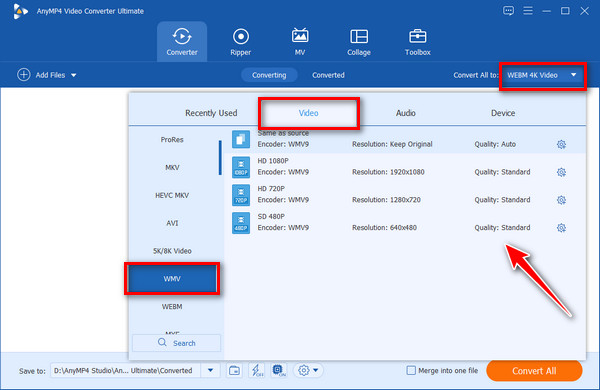The width and height of the screenshot is (600, 390).
Task: Open settings gear for HD 720P profile
Action: click(x=561, y=200)
